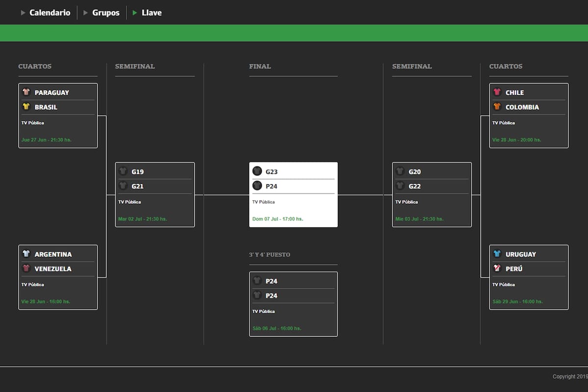
Task: Switch to the Grupos tab
Action: click(x=105, y=13)
